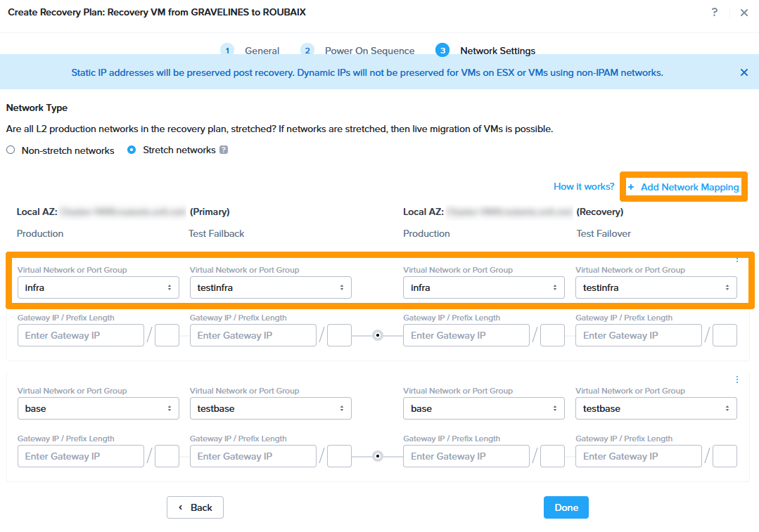Dismiss the static IP info banner
Image resolution: width=759 pixels, height=532 pixels.
click(x=744, y=72)
